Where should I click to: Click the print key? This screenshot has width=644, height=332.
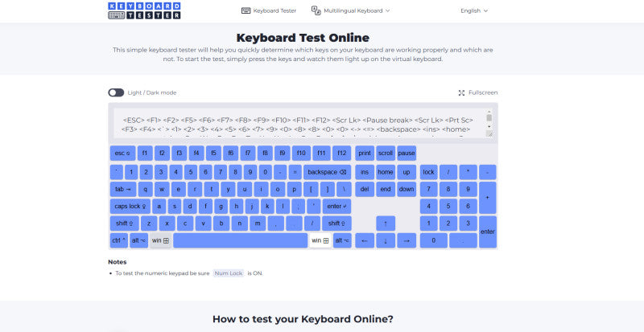click(365, 153)
